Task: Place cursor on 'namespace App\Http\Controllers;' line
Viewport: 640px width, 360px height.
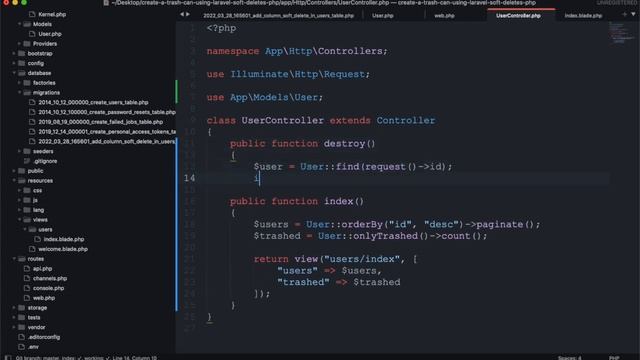Action: coord(297,51)
